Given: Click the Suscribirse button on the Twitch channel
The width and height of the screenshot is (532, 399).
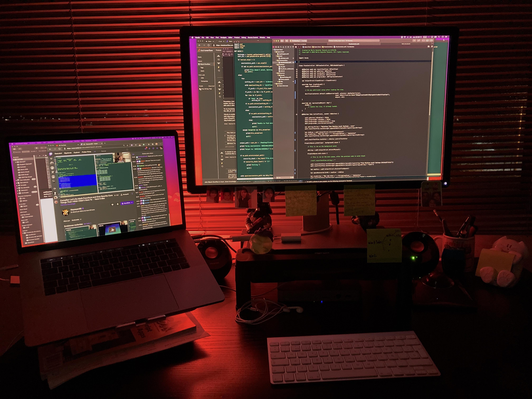Looking at the screenshot, I should (x=127, y=203).
